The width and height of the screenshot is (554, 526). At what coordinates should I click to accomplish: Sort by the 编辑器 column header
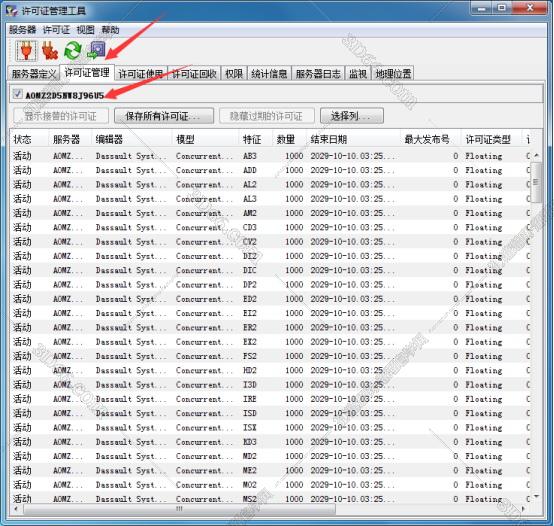pyautogui.click(x=132, y=139)
